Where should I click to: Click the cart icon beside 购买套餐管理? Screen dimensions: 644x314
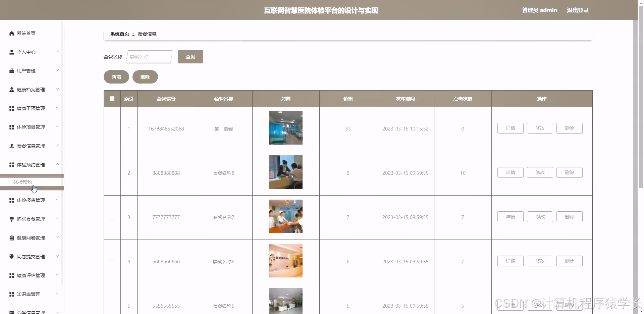12,219
